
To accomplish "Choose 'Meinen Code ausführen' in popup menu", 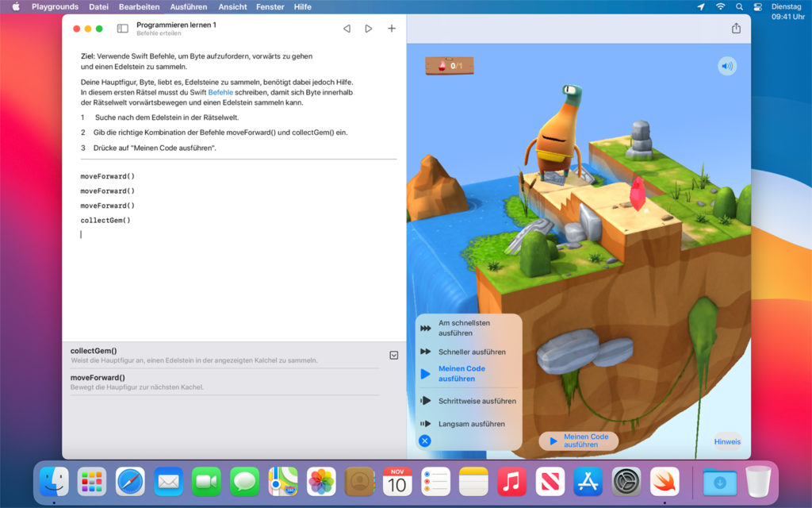I will tap(468, 374).
